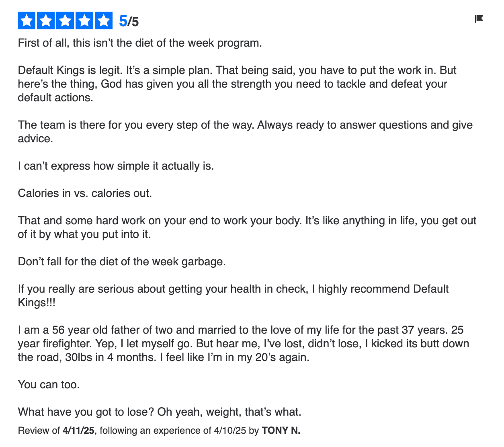The image size is (504, 447).
Task: Click the line 'Calories in vs. calories out.'
Action: (85, 193)
